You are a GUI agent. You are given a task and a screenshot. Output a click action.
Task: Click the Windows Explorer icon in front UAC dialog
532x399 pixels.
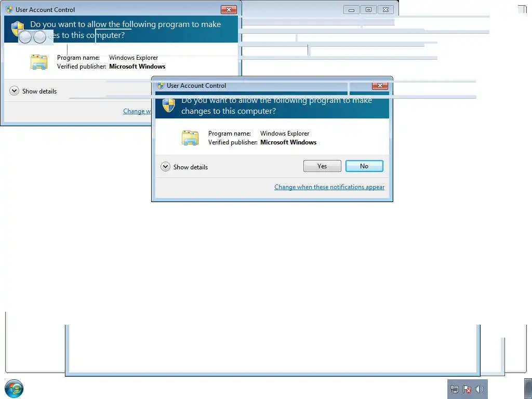190,138
